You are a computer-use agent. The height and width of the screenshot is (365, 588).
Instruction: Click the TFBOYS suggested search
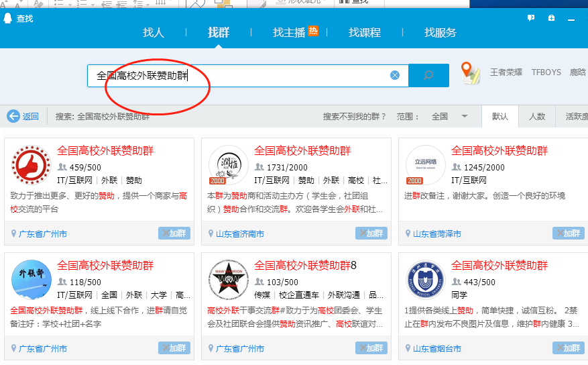coord(546,72)
